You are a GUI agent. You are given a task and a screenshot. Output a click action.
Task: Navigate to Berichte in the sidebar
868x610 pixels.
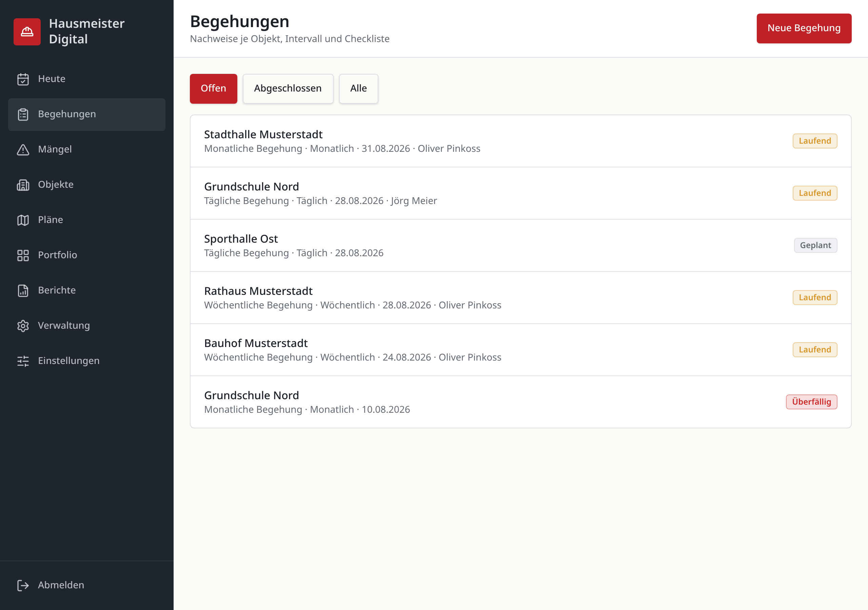(x=86, y=291)
